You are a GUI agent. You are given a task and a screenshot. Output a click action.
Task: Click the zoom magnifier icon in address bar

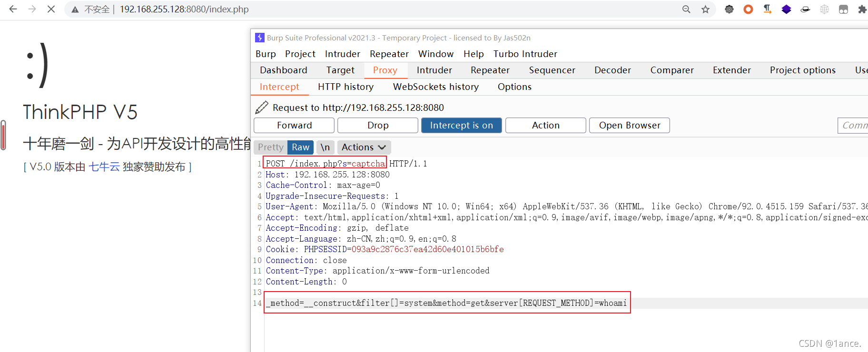click(686, 10)
